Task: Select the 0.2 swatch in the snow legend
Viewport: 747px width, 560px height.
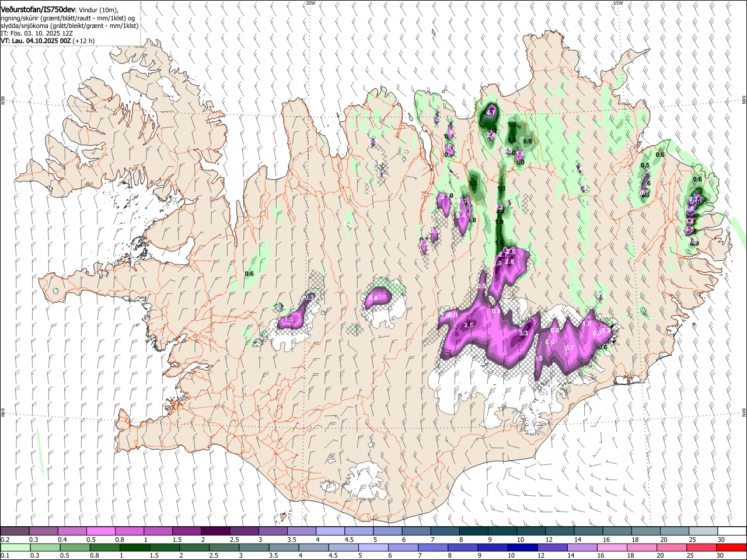Action: coord(15,531)
